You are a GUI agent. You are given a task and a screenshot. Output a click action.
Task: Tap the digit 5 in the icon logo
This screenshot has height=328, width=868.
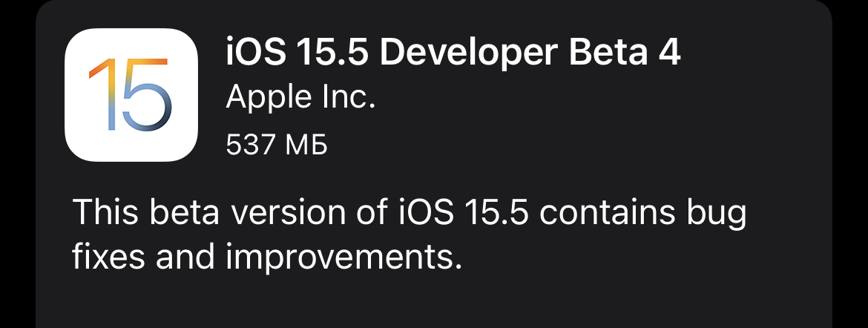tap(146, 95)
